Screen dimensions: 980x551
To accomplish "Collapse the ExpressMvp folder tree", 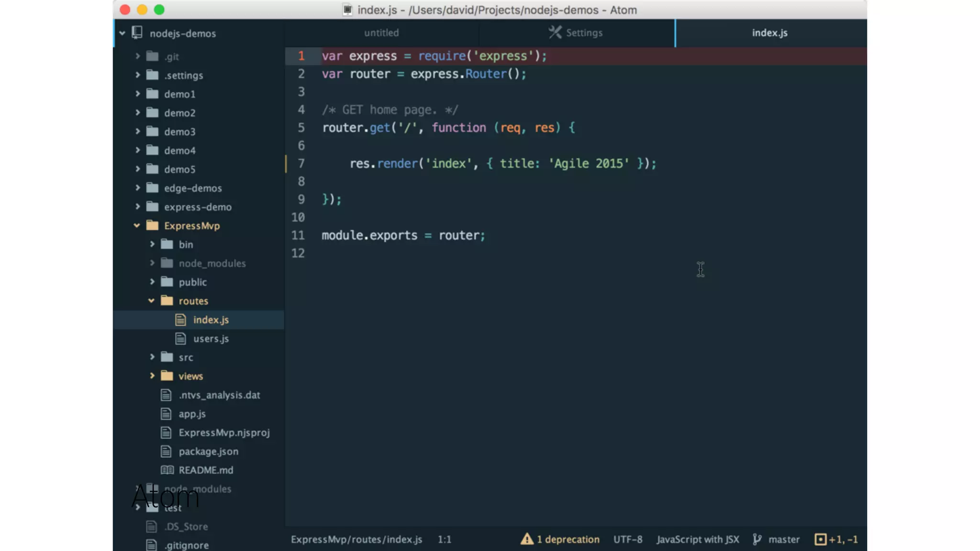I will pyautogui.click(x=137, y=225).
